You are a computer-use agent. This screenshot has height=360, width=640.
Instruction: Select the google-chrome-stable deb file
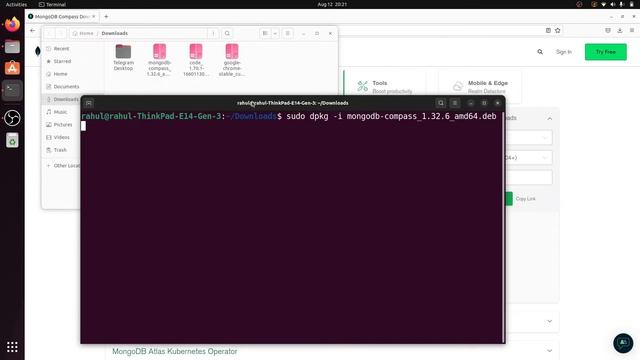click(232, 60)
